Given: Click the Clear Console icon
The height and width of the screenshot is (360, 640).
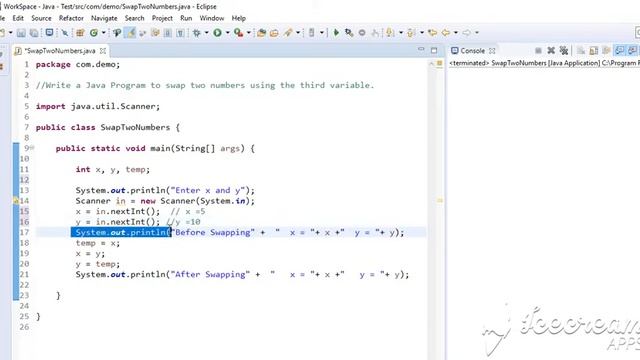Looking at the screenshot, I should [581, 51].
